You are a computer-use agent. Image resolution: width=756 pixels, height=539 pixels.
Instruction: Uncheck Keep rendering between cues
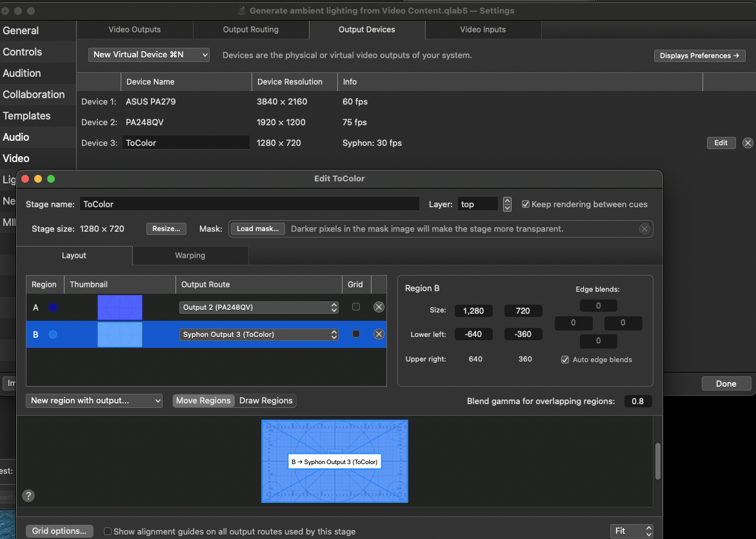pyautogui.click(x=526, y=204)
